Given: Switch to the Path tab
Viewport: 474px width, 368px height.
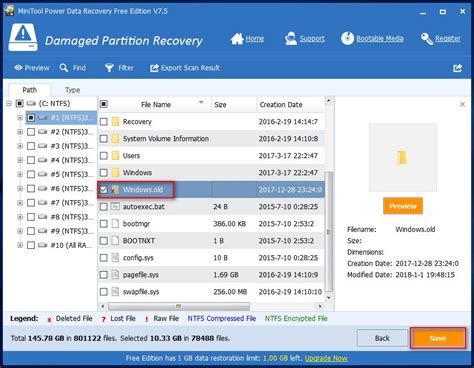Looking at the screenshot, I should (x=30, y=90).
